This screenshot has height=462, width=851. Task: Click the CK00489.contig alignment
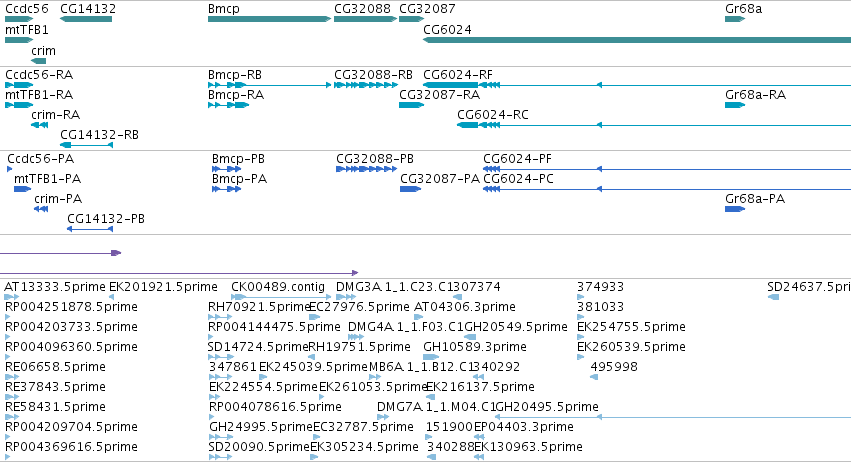point(281,297)
